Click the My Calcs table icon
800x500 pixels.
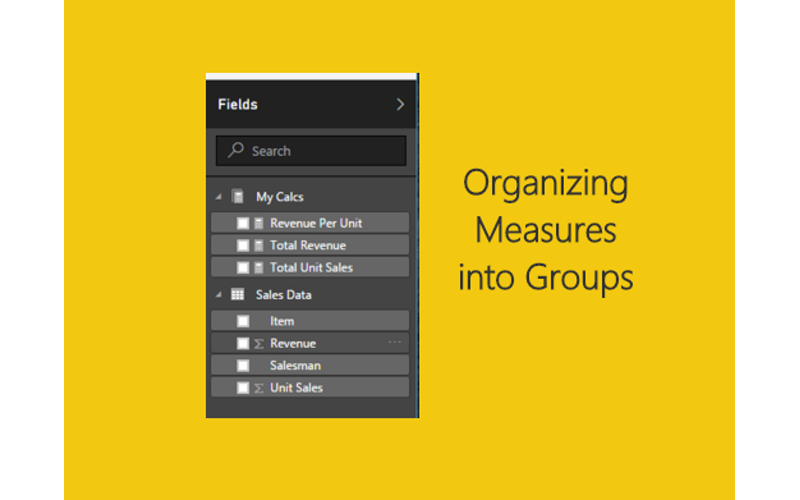coord(238,197)
